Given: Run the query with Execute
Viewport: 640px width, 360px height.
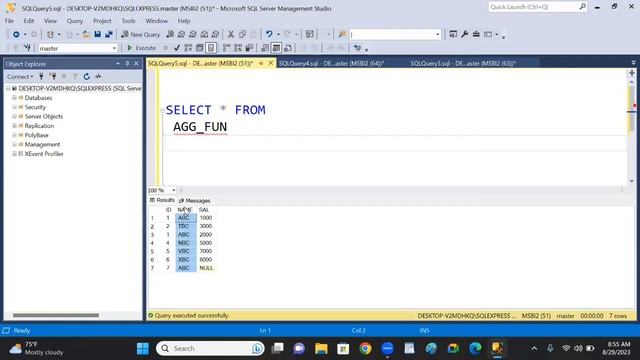Looking at the screenshot, I should [x=141, y=48].
